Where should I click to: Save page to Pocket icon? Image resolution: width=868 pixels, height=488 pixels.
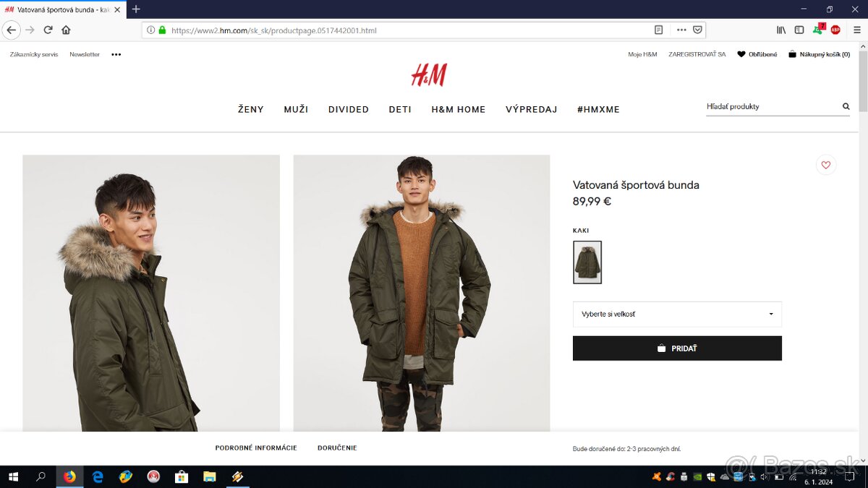click(x=697, y=30)
